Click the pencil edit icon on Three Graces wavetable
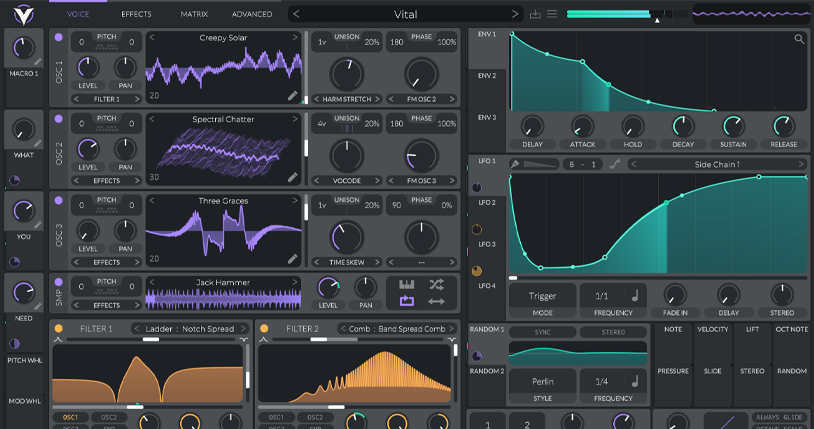The width and height of the screenshot is (814, 429). [x=292, y=258]
